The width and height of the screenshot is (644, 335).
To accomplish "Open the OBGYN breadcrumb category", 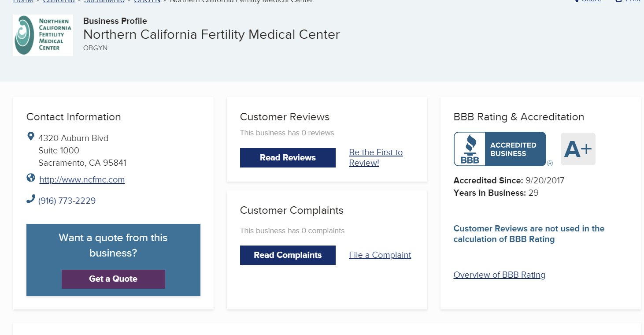I will click(x=147, y=1).
